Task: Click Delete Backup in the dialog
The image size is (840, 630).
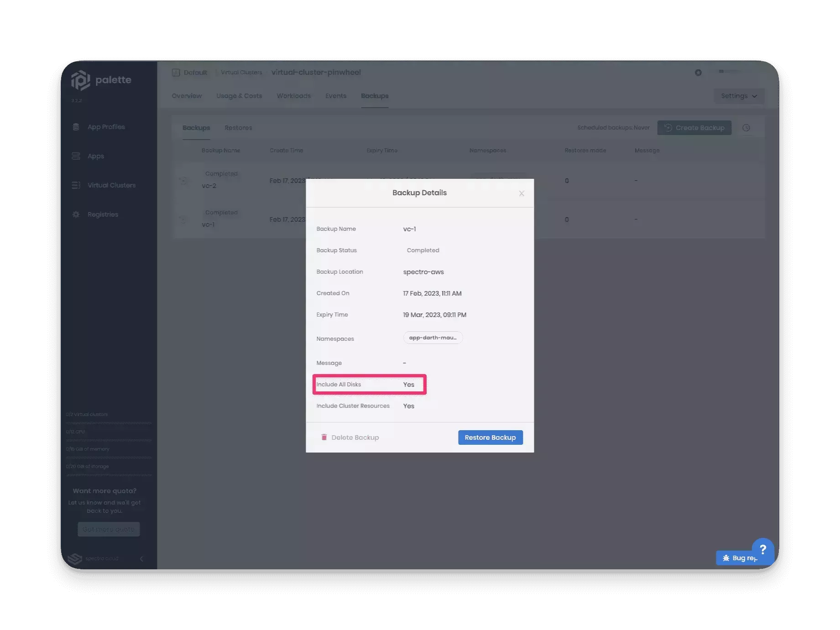Action: point(350,437)
